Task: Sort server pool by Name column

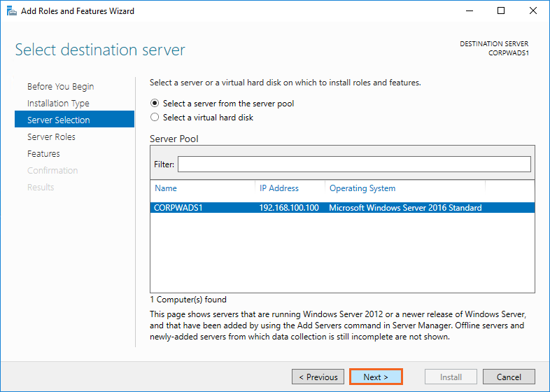Action: [x=166, y=188]
